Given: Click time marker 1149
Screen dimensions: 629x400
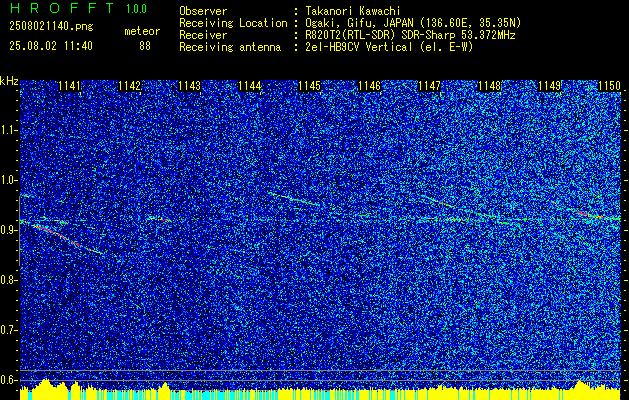Looking at the screenshot, I should pyautogui.click(x=550, y=86).
